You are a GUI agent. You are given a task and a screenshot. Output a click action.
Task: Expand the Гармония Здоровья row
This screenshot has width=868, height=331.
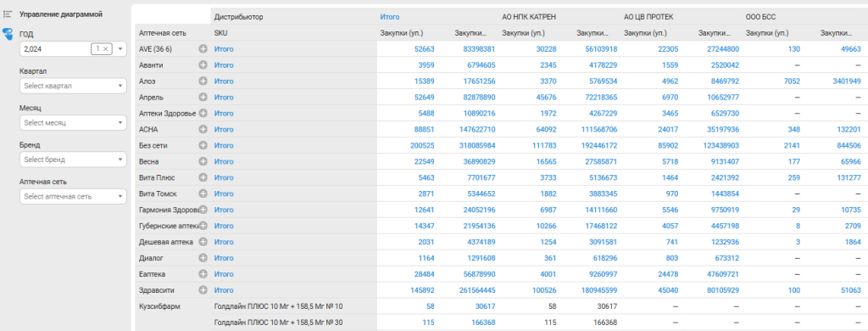click(x=203, y=210)
